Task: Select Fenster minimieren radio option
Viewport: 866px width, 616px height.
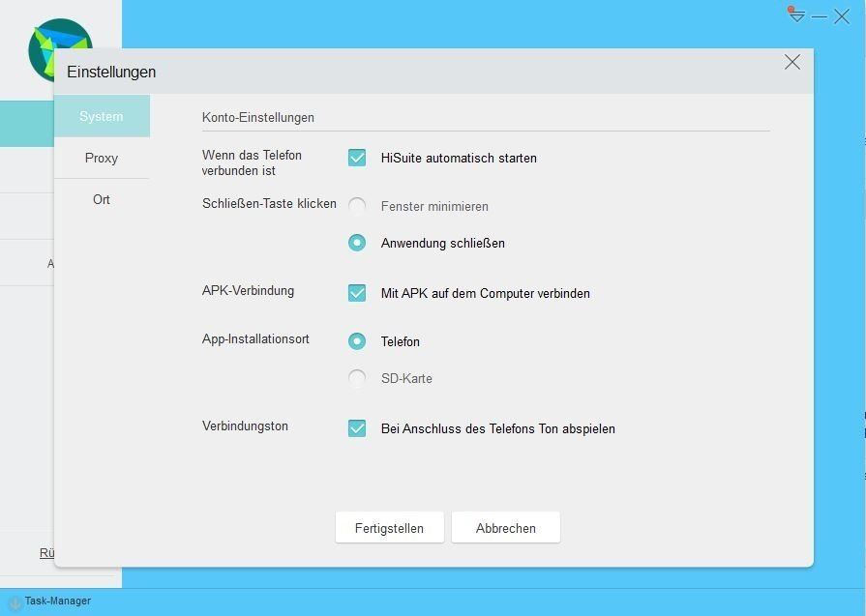Action: (x=357, y=206)
